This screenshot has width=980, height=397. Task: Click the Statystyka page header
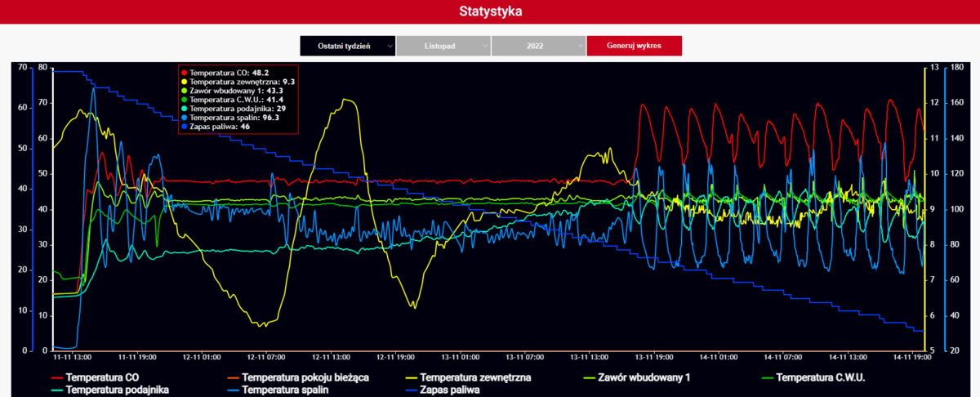click(x=490, y=11)
